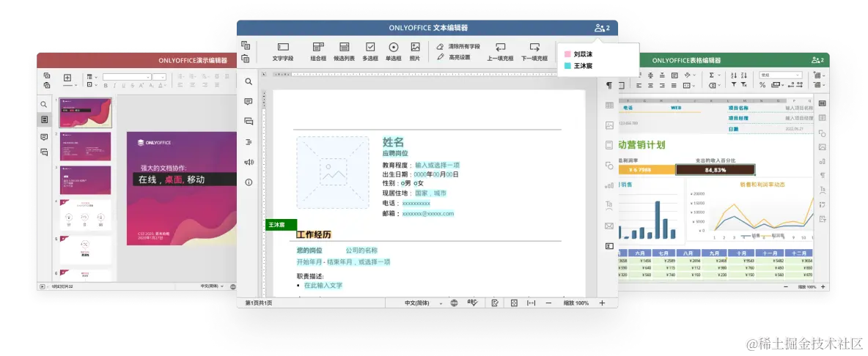
Task: Open 教育程度 dropdown field 输入或选择一项
Action: tap(438, 166)
